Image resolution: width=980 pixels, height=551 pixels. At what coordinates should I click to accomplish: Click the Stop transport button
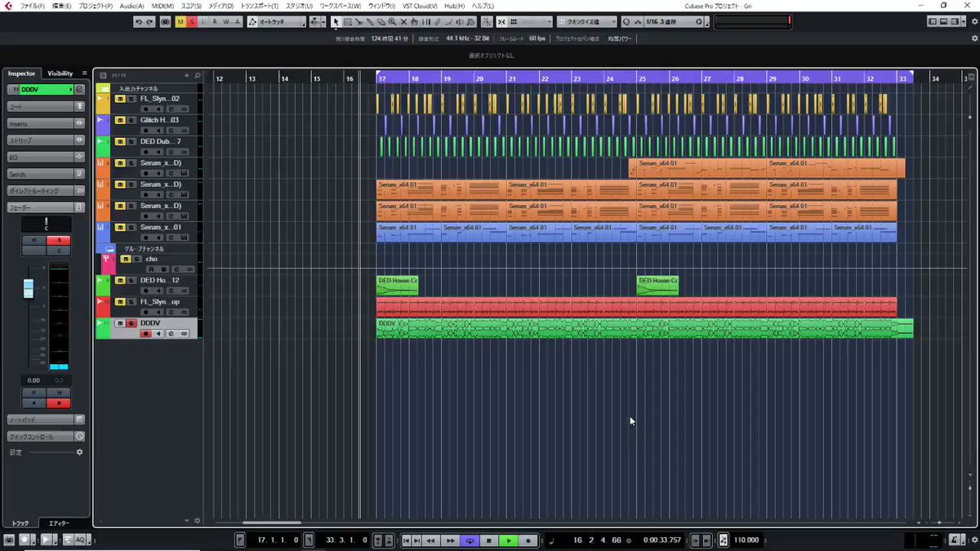(489, 540)
